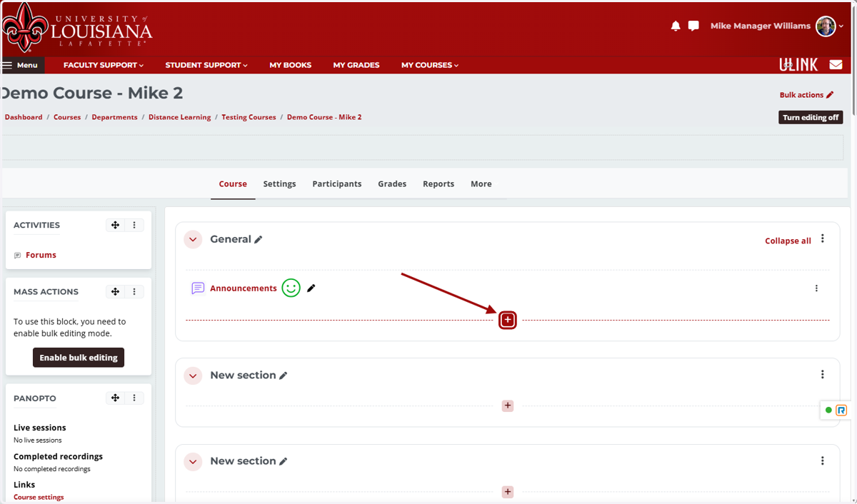
Task: Open the General section three-dot menu
Action: click(823, 238)
